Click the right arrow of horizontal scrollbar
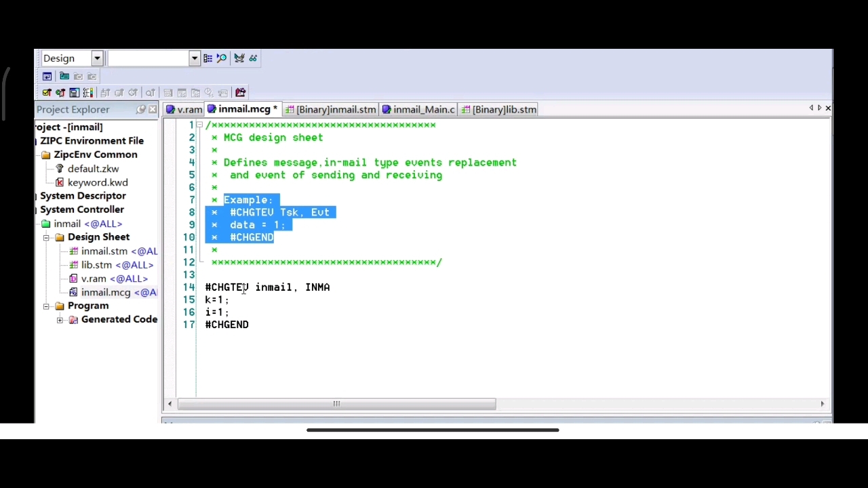This screenshot has width=868, height=488. (x=822, y=403)
